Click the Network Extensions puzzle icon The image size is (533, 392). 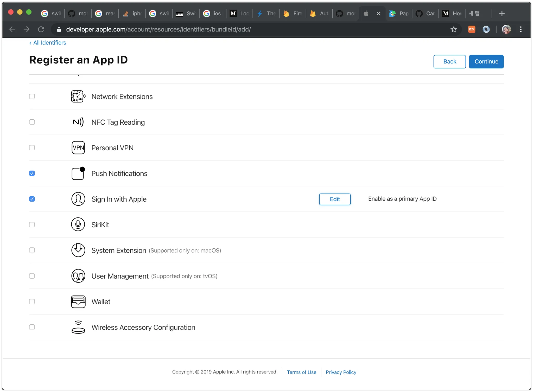pyautogui.click(x=78, y=97)
